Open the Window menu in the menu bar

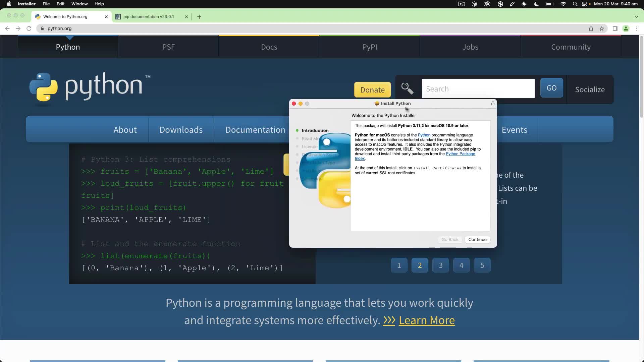tap(79, 4)
